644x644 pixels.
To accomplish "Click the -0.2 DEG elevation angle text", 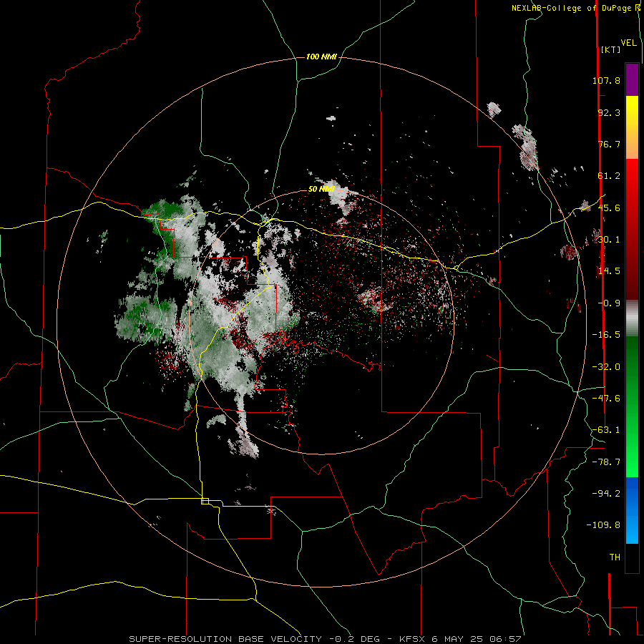I will click(354, 639).
